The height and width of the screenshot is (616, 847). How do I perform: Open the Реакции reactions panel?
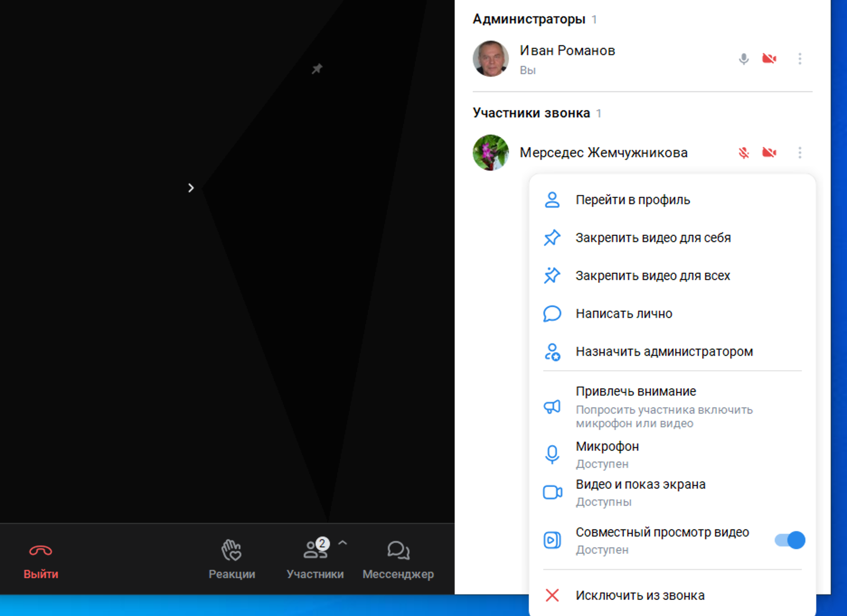click(x=231, y=560)
